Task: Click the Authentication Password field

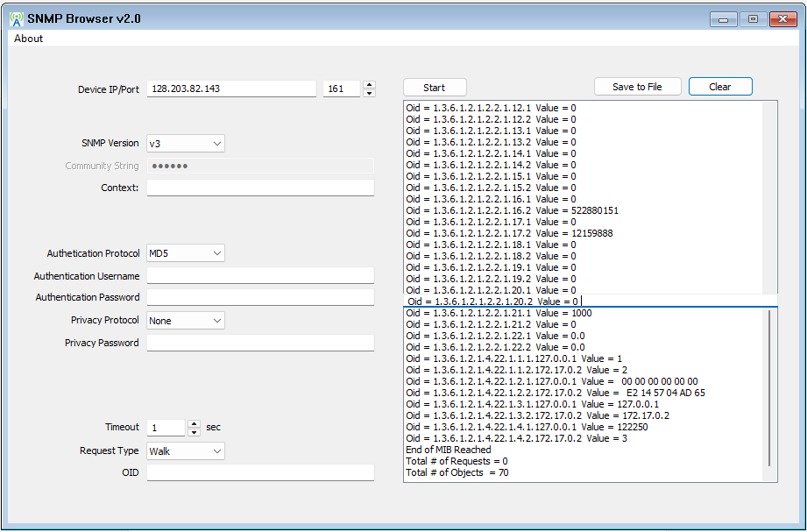Action: [x=258, y=297]
